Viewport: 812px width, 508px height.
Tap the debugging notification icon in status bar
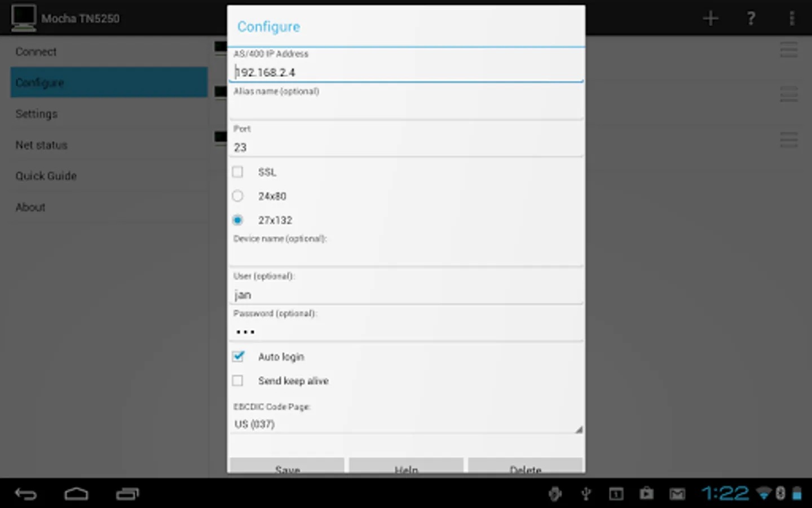pos(555,494)
